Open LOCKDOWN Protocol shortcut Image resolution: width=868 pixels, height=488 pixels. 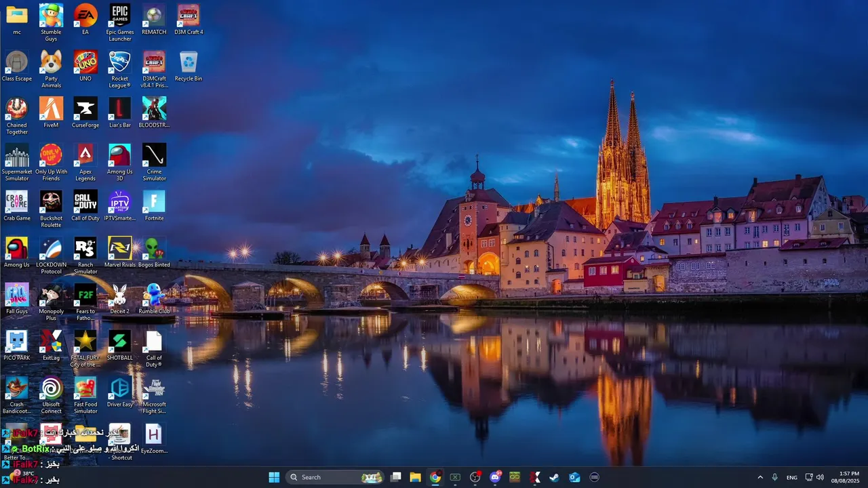point(51,256)
